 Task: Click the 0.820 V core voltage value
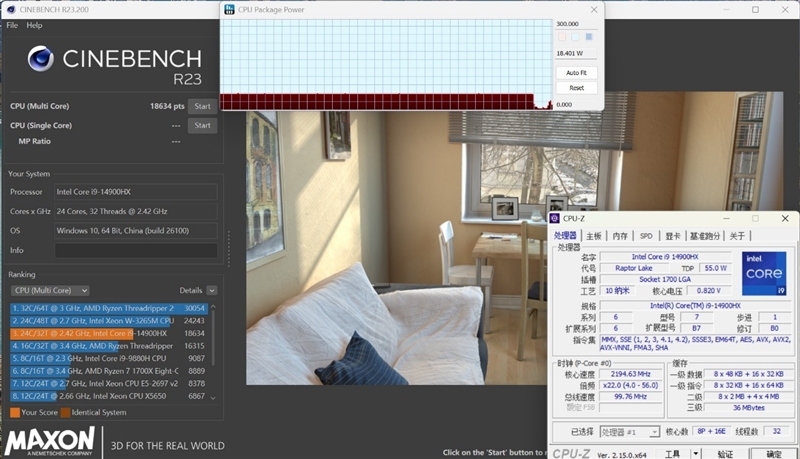click(709, 291)
